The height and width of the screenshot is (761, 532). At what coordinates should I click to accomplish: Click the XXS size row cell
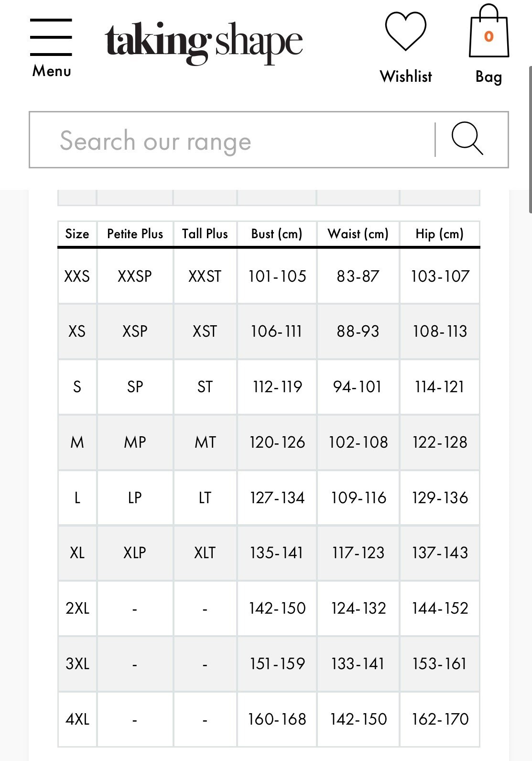[77, 276]
